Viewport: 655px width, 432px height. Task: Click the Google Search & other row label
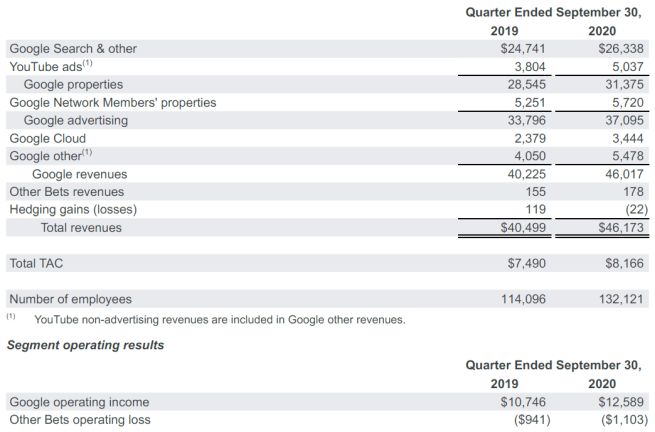[73, 48]
